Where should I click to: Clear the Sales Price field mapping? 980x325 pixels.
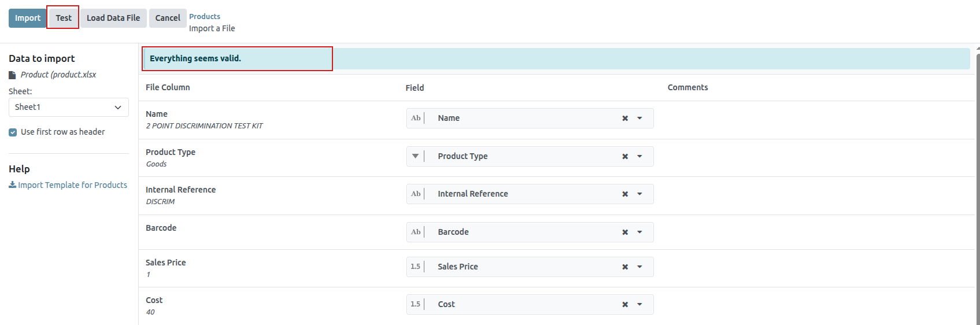pyautogui.click(x=624, y=267)
